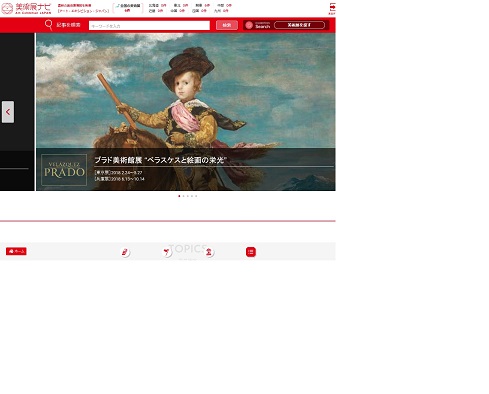Click the login arrow icon at top right

(x=332, y=7)
